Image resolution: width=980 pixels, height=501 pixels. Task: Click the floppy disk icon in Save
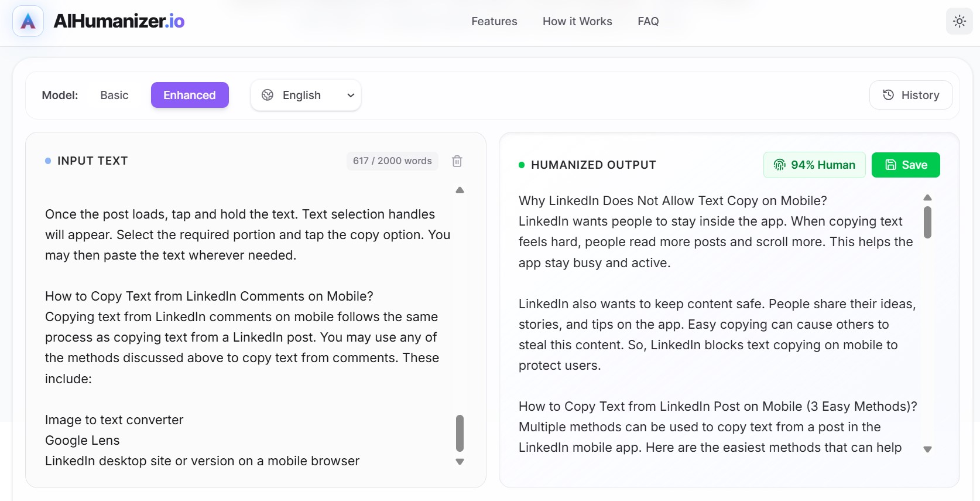pyautogui.click(x=890, y=165)
